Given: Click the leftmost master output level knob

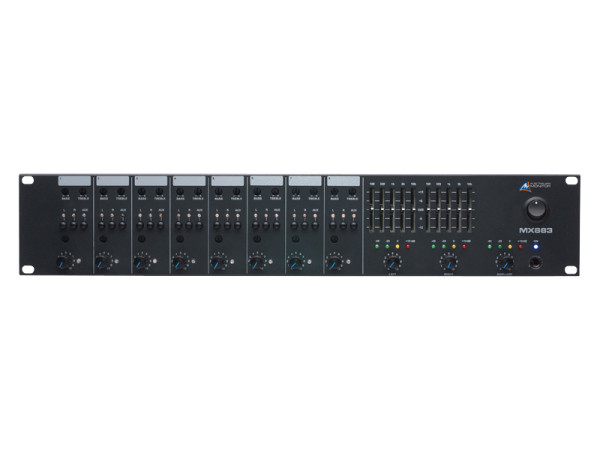Looking at the screenshot, I should tap(392, 263).
